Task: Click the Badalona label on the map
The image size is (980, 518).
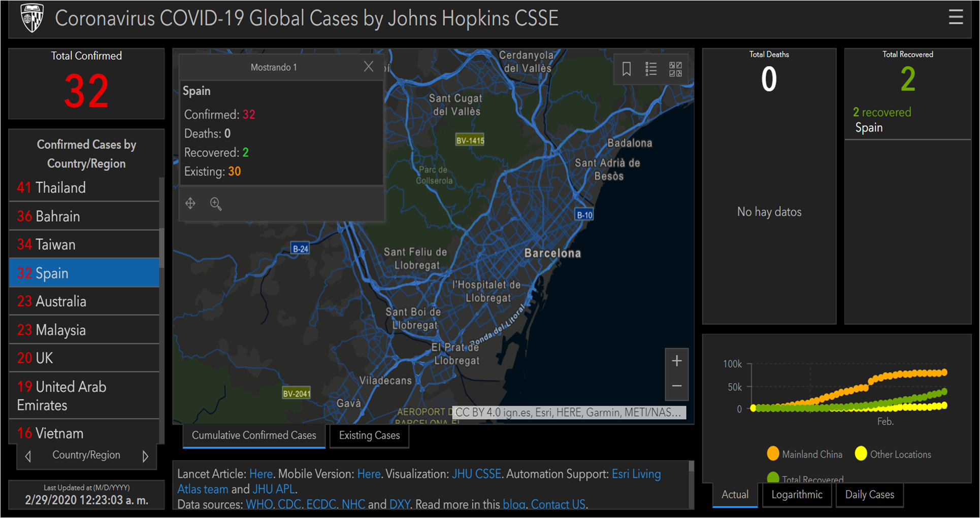Action: click(630, 143)
